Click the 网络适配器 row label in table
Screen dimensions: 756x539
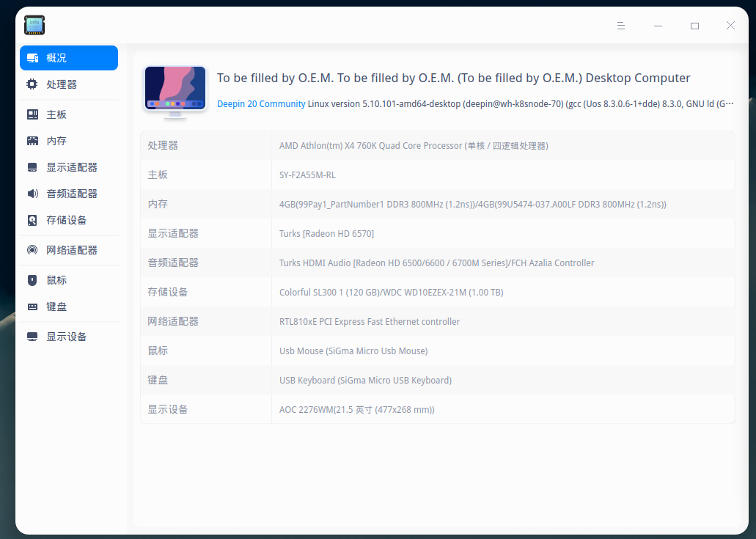173,322
